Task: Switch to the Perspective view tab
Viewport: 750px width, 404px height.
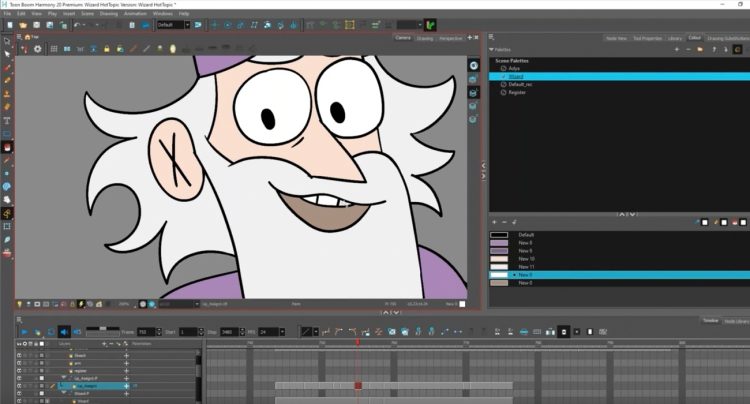Action: click(451, 38)
